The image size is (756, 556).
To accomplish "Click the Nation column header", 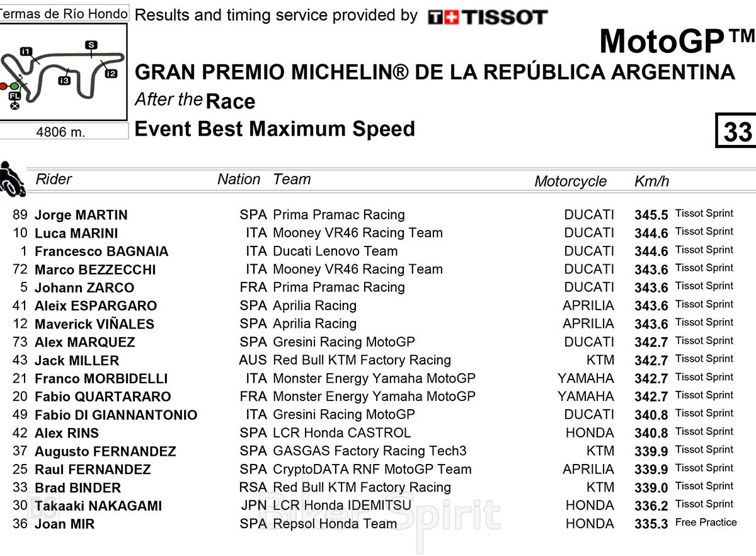I will point(239,180).
